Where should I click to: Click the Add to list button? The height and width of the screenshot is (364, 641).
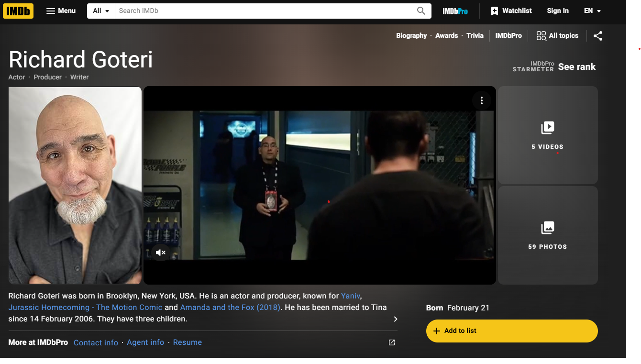(x=512, y=331)
